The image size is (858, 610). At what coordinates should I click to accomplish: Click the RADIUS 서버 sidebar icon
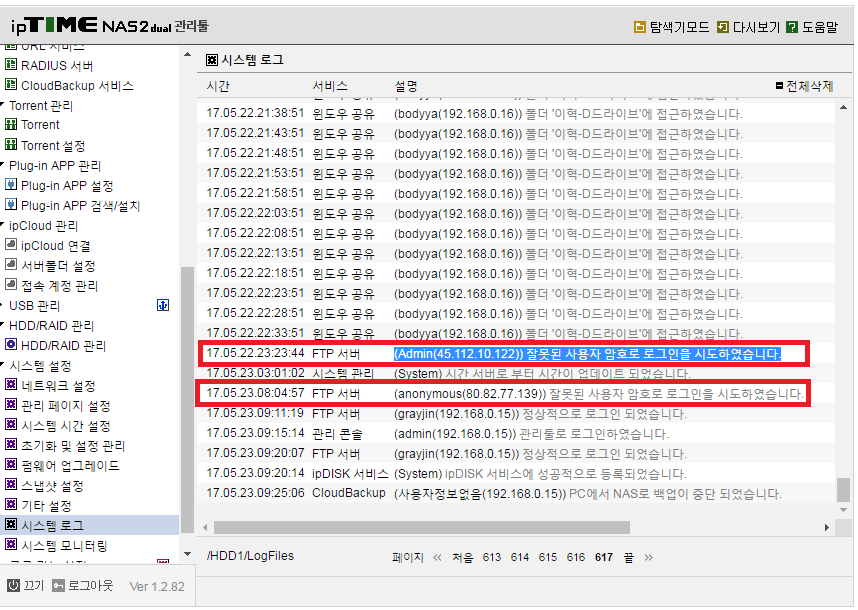[x=10, y=65]
